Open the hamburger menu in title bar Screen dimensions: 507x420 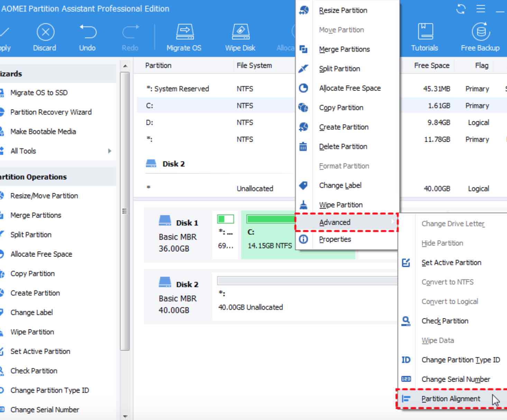pyautogui.click(x=481, y=9)
